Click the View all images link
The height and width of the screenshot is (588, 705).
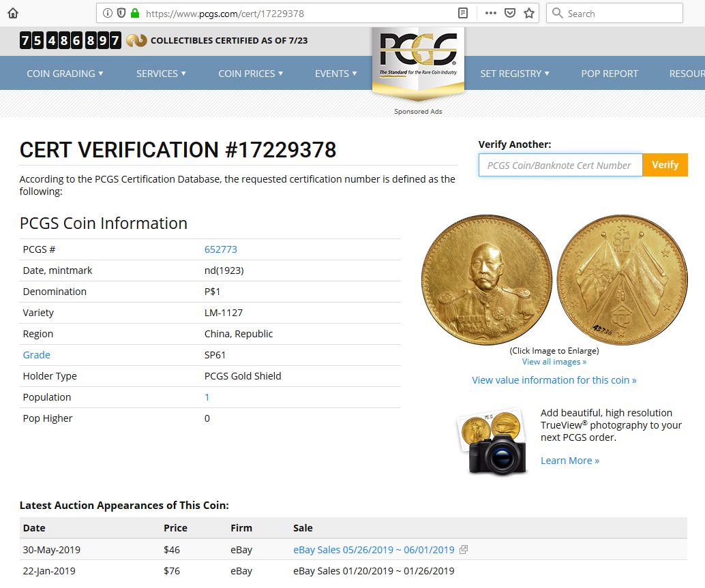pos(554,362)
